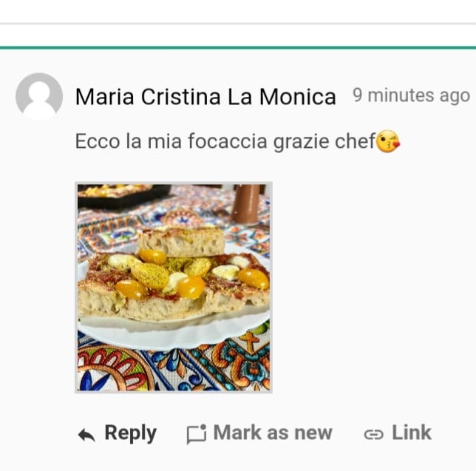Click the yellow cherry tomatoes in photo
The width and height of the screenshot is (476, 471).
(x=191, y=286)
